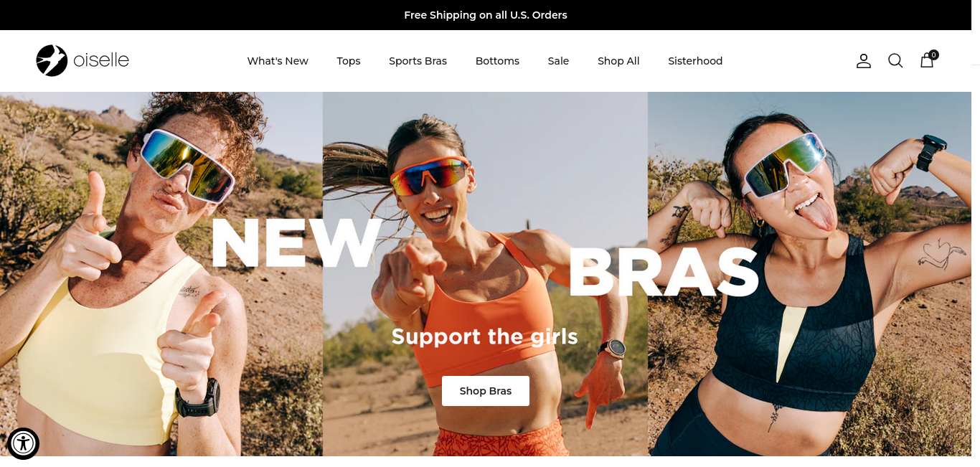Click the oiselle wordmark text
The width and height of the screenshot is (980, 467).
click(x=101, y=60)
